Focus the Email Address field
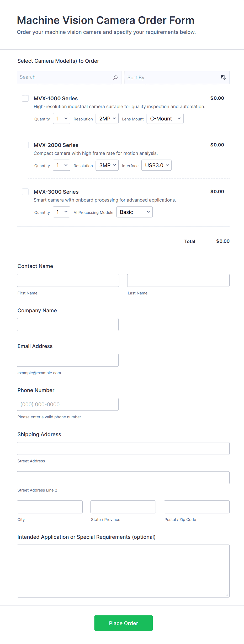The image size is (244, 644). tap(68, 360)
